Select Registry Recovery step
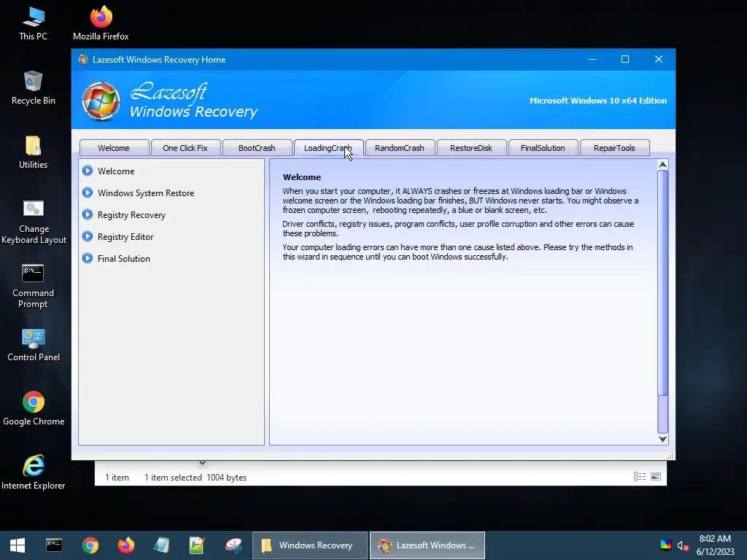Image resolution: width=747 pixels, height=560 pixels. point(131,215)
